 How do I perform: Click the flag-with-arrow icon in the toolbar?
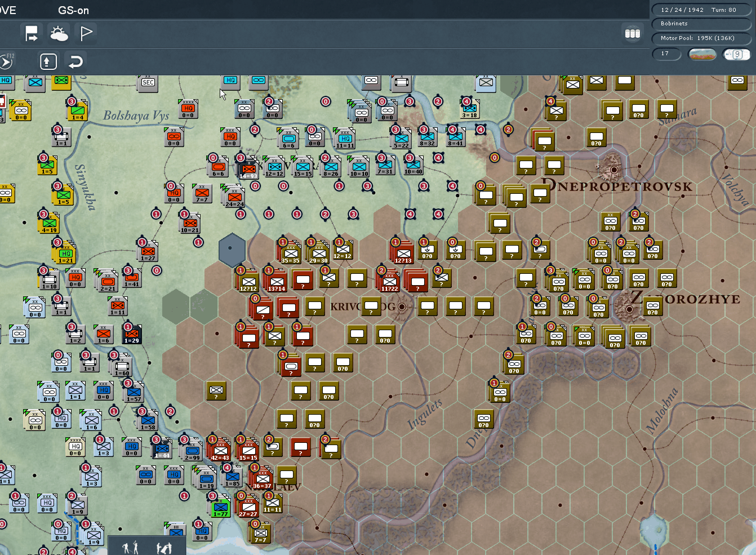32,34
